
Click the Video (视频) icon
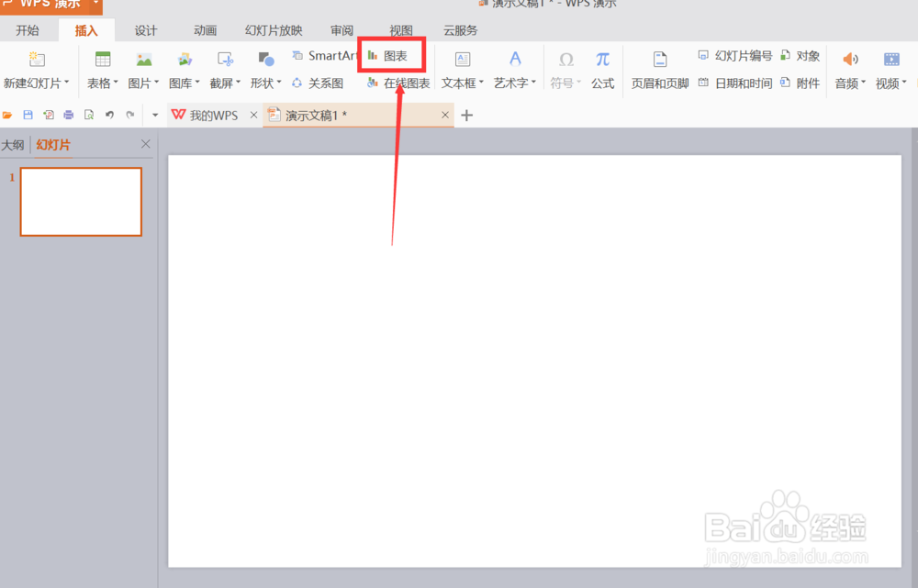pos(891,59)
